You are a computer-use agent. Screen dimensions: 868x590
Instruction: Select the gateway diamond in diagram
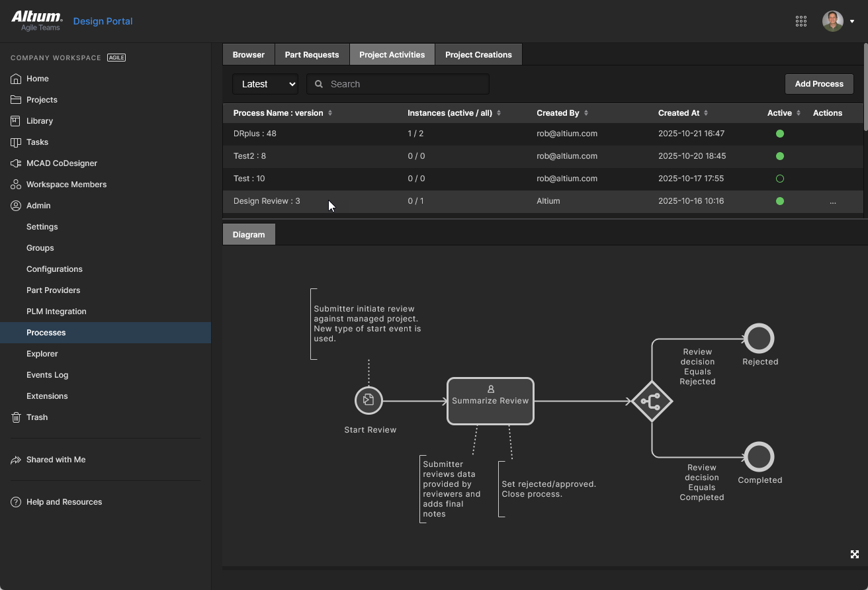652,401
